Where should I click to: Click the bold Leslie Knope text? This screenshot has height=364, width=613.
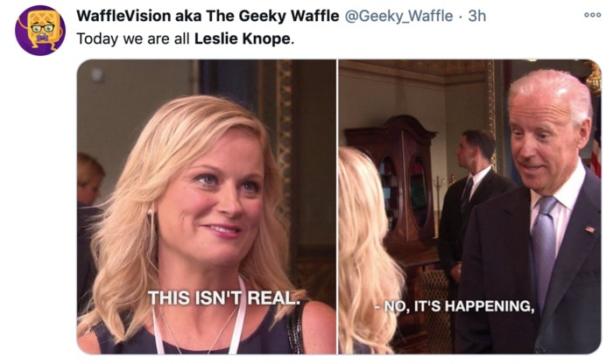coord(243,39)
